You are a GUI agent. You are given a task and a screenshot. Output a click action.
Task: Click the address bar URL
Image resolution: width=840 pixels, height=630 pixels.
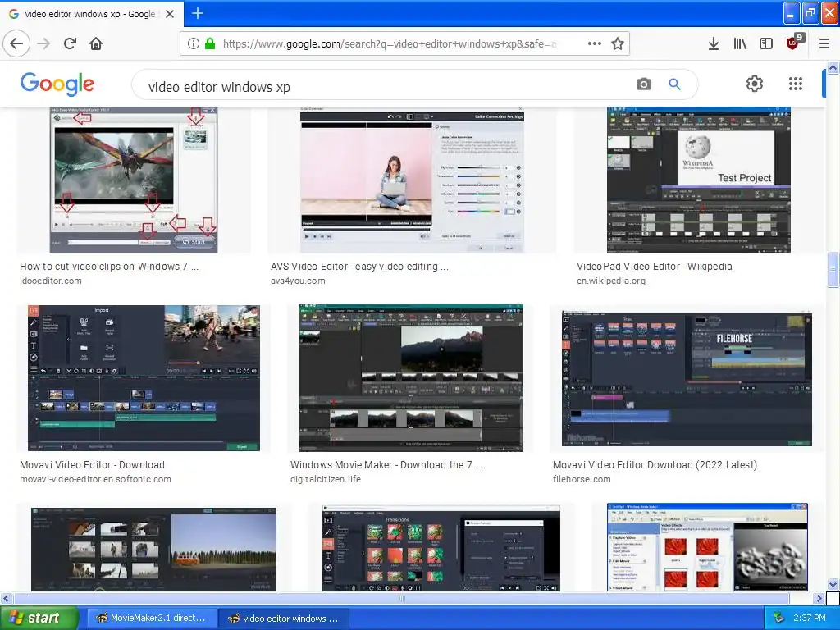390,44
